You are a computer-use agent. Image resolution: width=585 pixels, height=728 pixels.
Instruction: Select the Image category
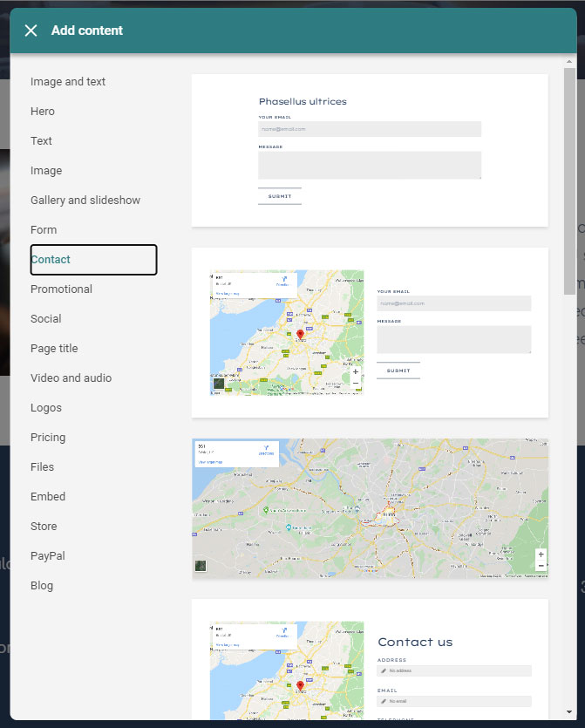coord(46,171)
